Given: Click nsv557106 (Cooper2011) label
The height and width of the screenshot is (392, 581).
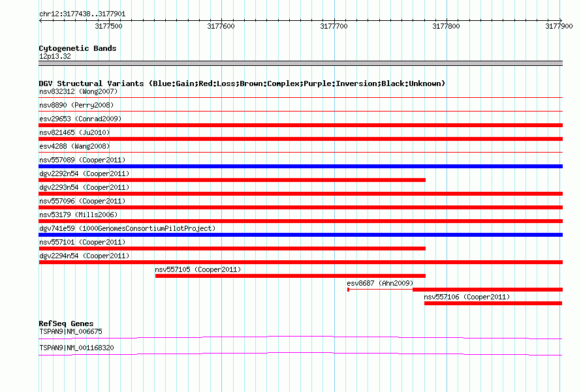Looking at the screenshot, I should (467, 297).
